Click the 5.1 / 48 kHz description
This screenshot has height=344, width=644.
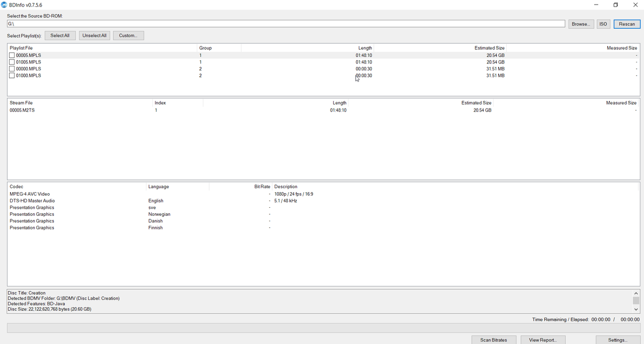(285, 201)
